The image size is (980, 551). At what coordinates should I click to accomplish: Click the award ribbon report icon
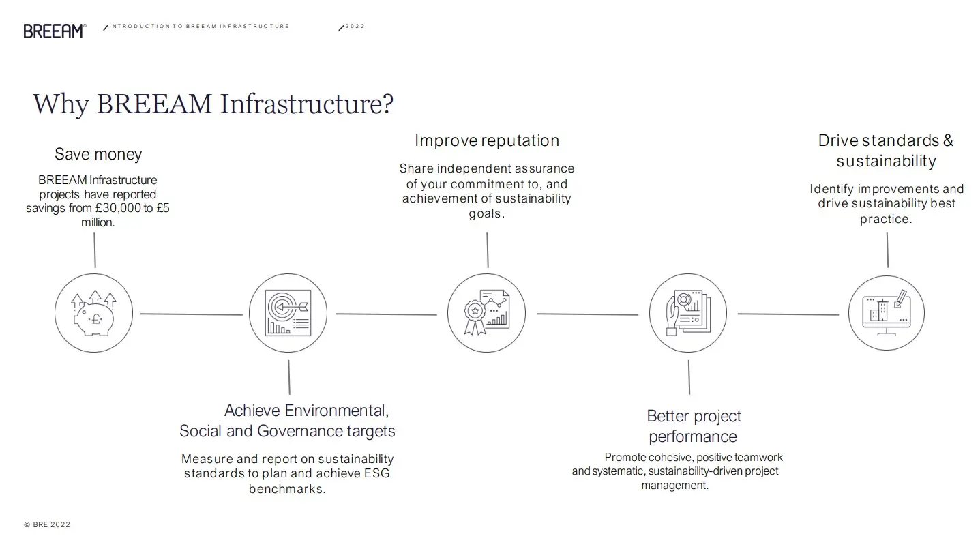click(x=486, y=313)
